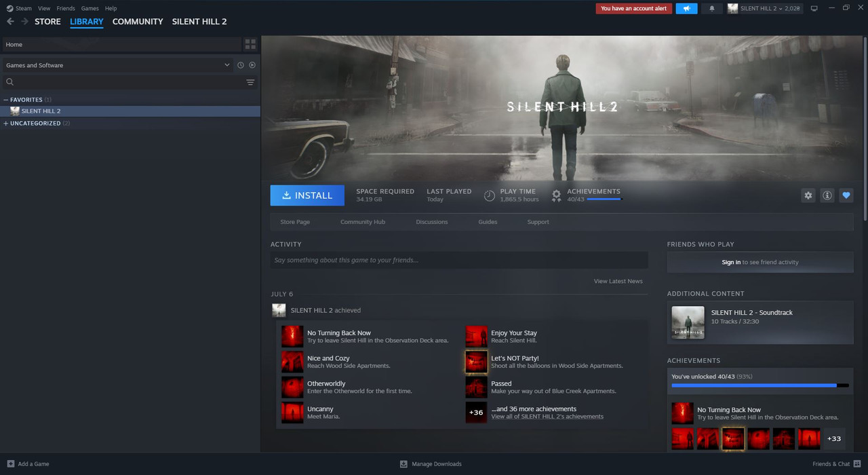Click the Let's NOT Party! achievement icon
The image size is (868, 475).
click(476, 362)
